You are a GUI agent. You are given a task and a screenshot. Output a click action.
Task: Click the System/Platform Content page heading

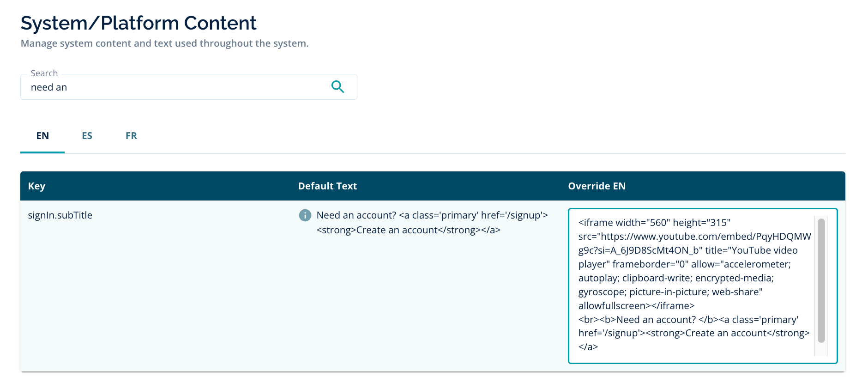pos(139,23)
